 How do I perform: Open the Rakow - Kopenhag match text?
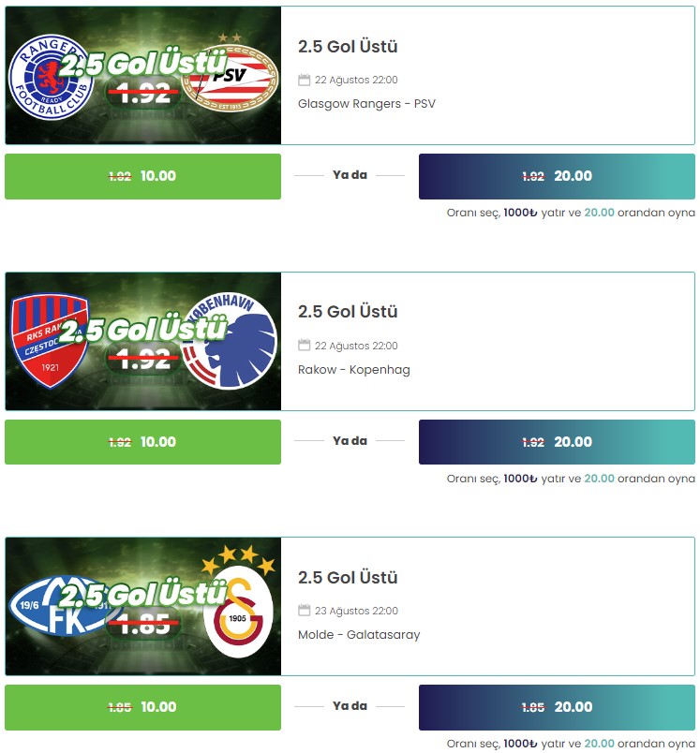coord(354,370)
